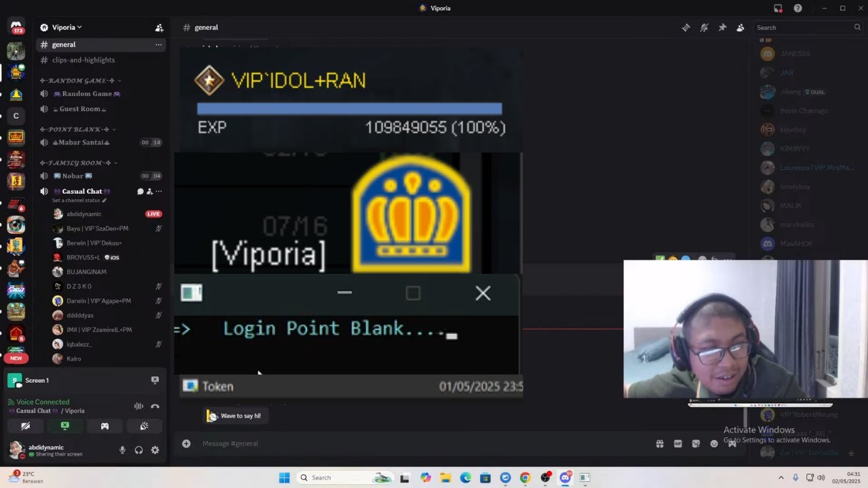Open Microsoft Edge from taskbar

466,478
